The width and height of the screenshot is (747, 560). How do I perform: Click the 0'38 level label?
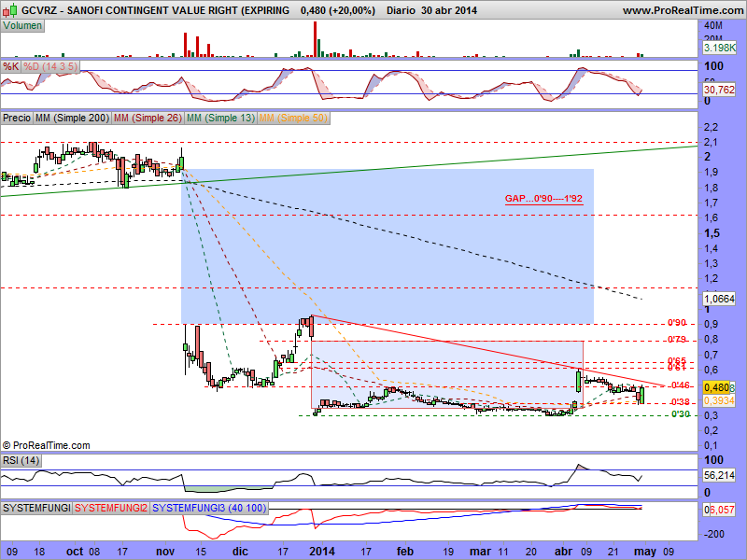coord(680,402)
